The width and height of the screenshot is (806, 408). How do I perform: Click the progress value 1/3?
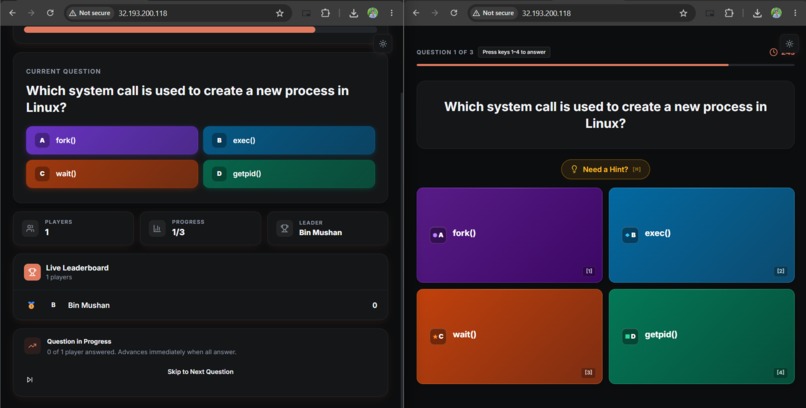tap(178, 232)
